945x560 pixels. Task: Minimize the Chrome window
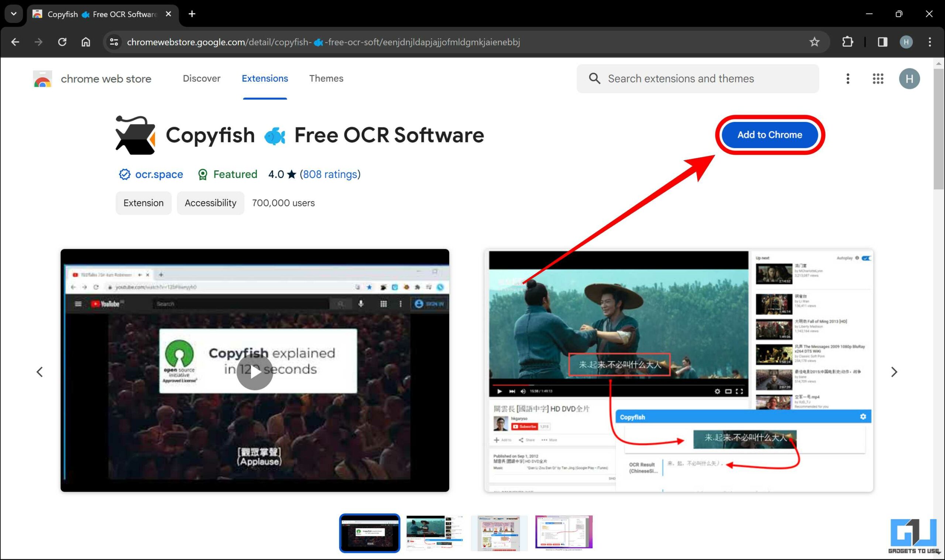[869, 14]
